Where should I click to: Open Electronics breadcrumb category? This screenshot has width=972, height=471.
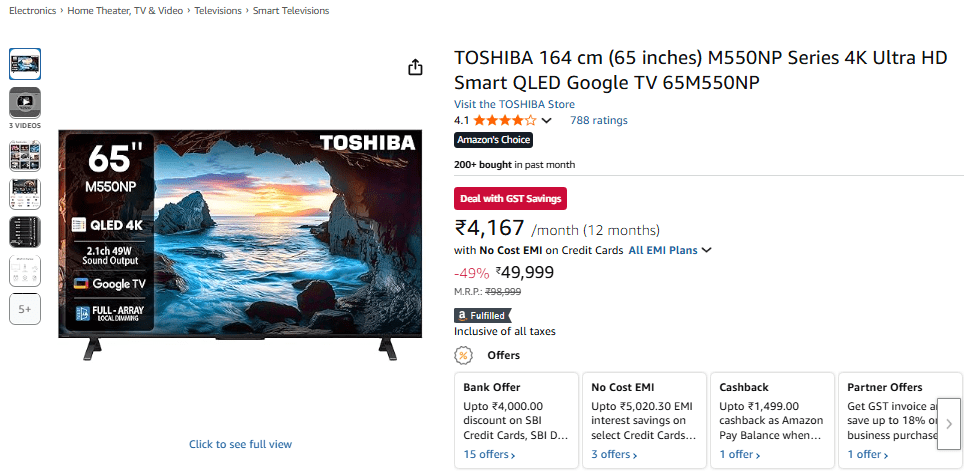(x=33, y=11)
